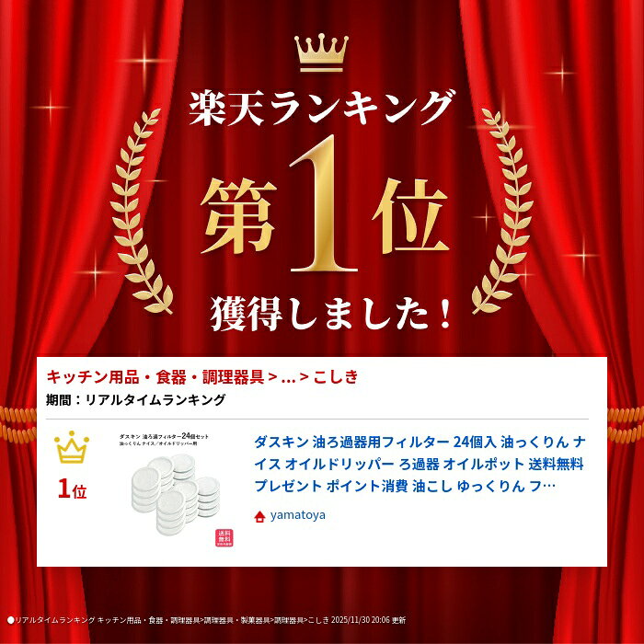Viewport: 644px width, 644px height.
Task: Click the right golden laurel wreath
Action: tap(503, 212)
